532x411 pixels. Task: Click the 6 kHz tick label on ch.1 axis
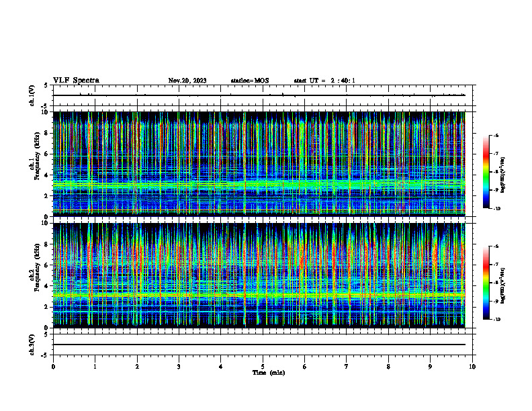(47, 154)
